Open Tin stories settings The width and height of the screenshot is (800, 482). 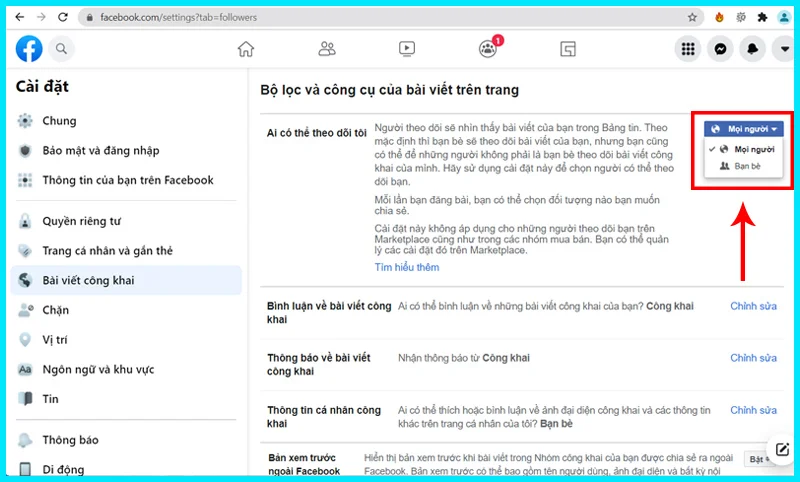coord(126,399)
